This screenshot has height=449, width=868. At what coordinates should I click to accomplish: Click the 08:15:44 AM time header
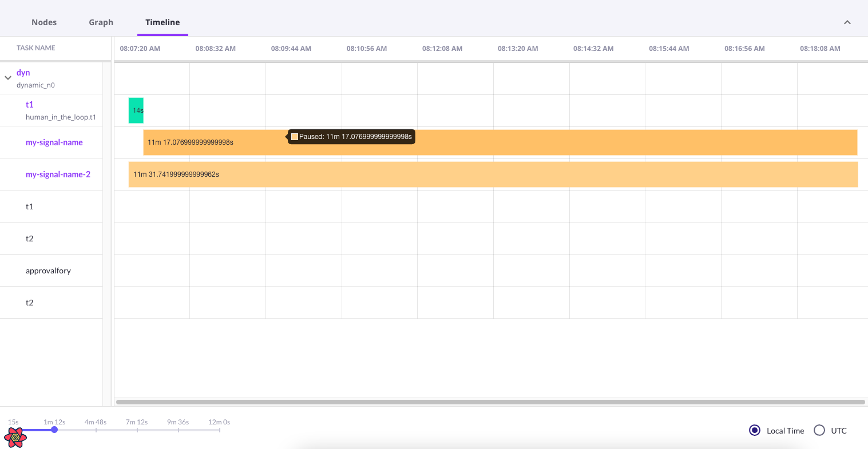coord(669,49)
